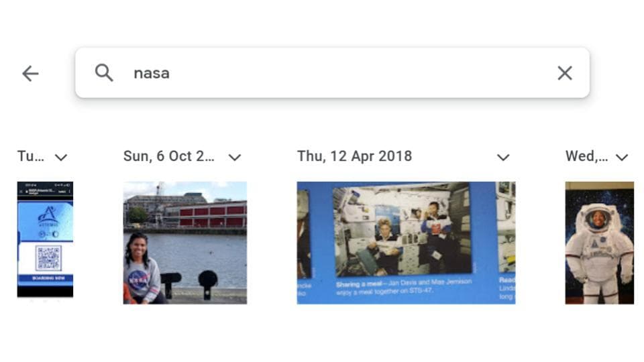Click the Artemis logo on boarding pass
644x362 pixels.
pos(48,217)
